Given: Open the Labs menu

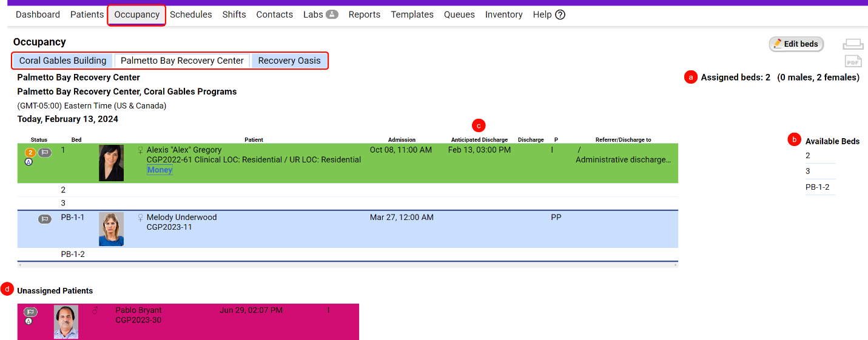Looking at the screenshot, I should pyautogui.click(x=313, y=15).
